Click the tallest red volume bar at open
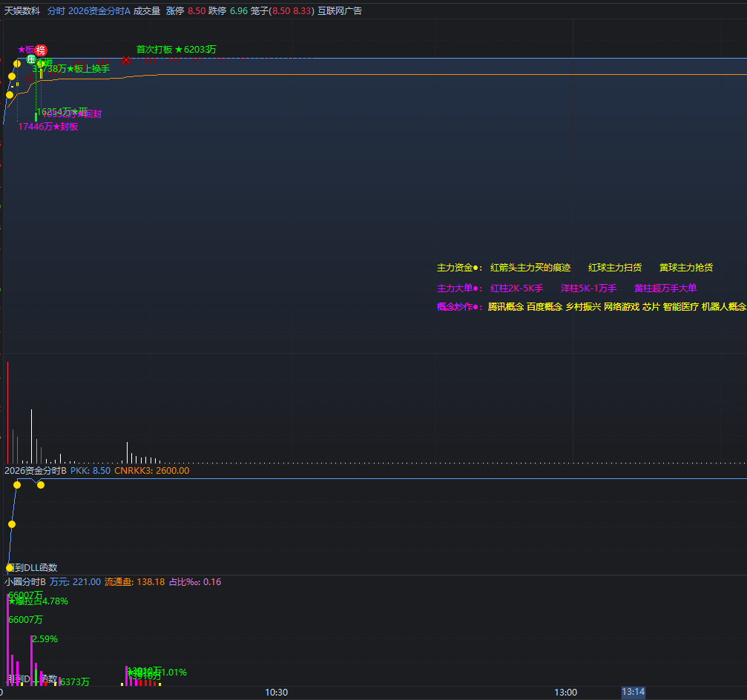 click(7, 412)
